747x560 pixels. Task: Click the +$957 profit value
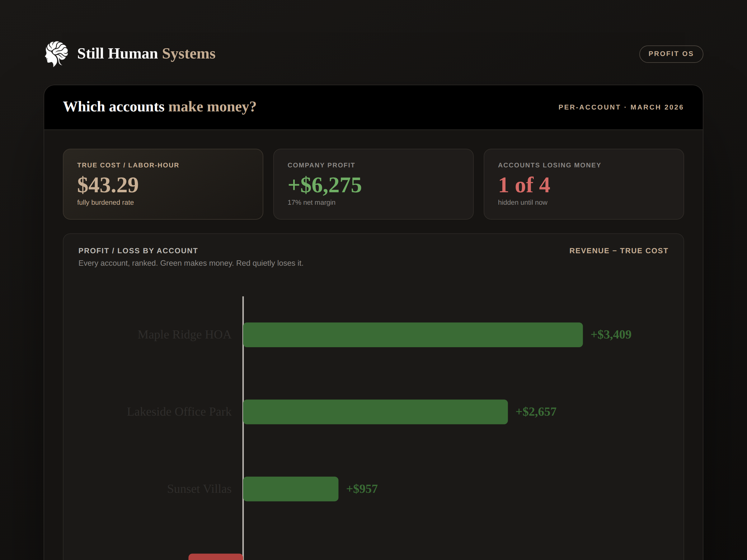point(362,489)
